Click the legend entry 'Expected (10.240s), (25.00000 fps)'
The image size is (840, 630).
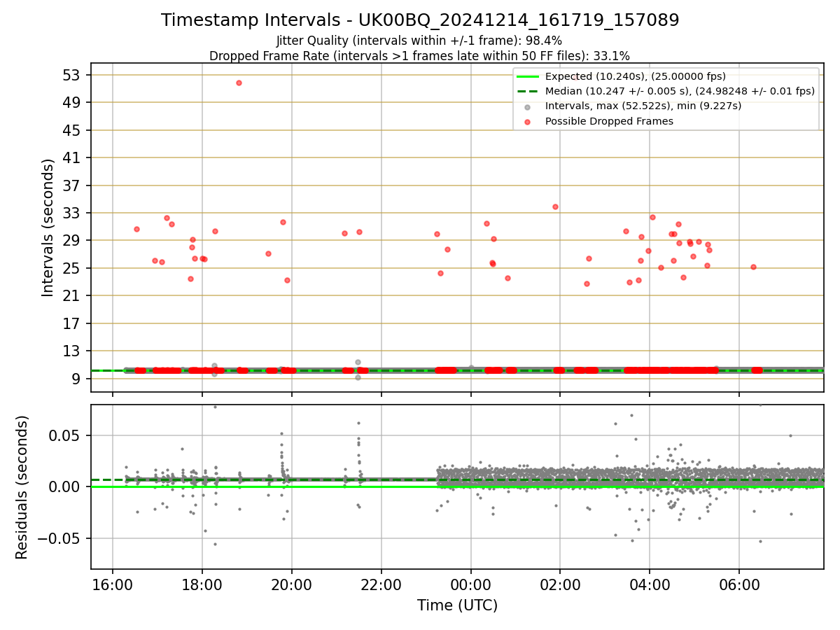click(635, 76)
